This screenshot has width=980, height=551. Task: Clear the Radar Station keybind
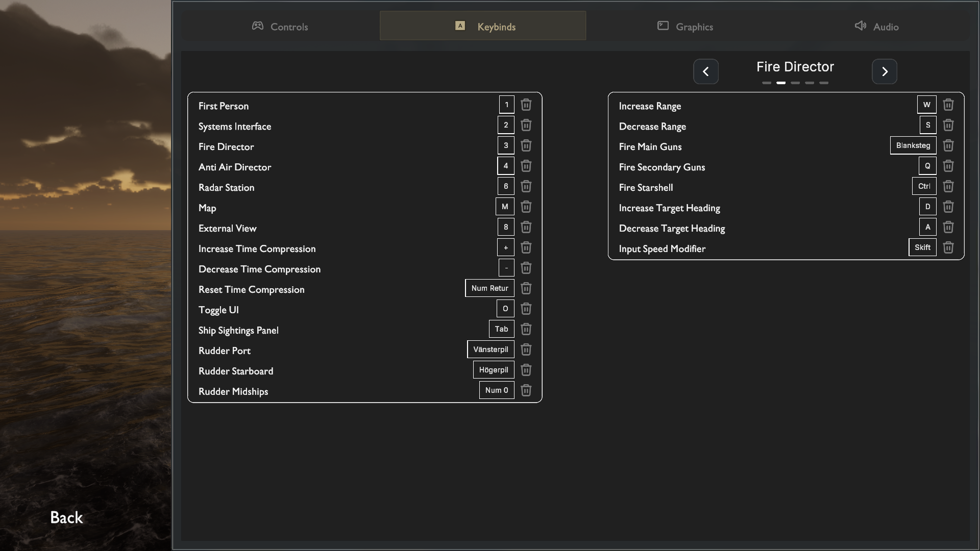[x=526, y=186]
